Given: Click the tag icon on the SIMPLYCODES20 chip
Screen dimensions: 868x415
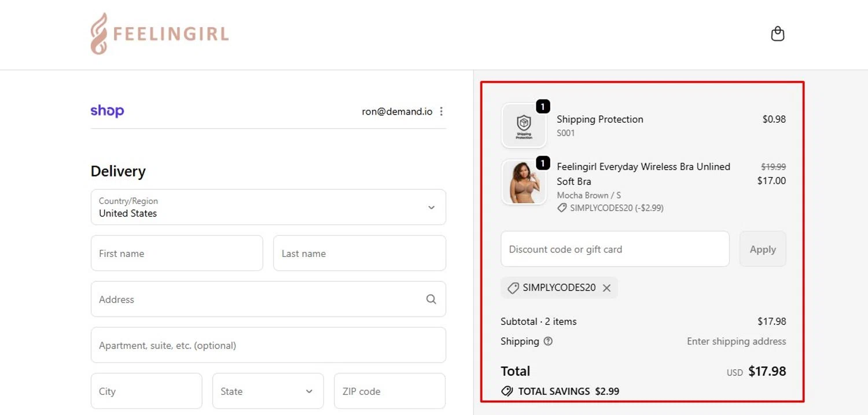Looking at the screenshot, I should coord(513,288).
